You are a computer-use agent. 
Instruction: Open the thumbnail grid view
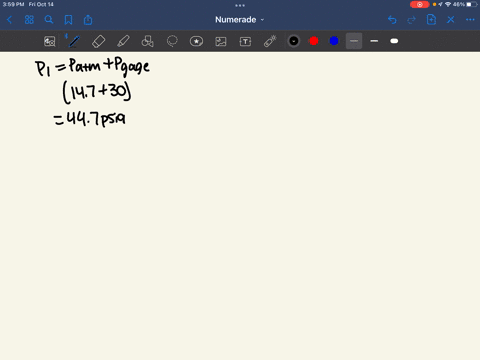point(29,20)
